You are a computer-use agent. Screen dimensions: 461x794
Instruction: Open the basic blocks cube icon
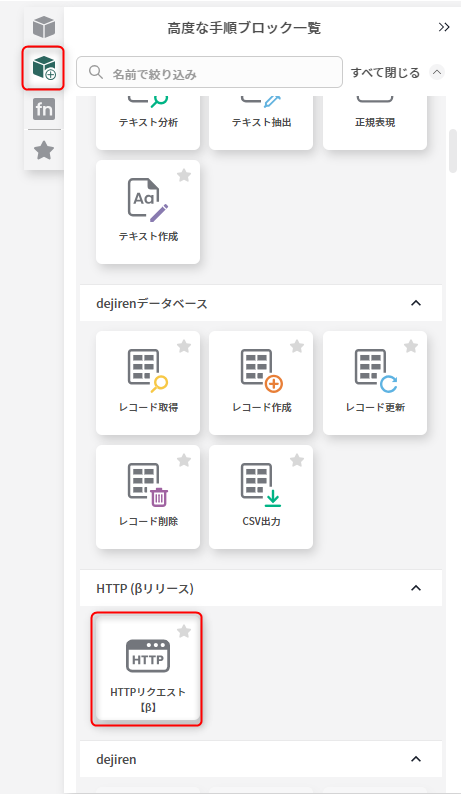[x=44, y=27]
